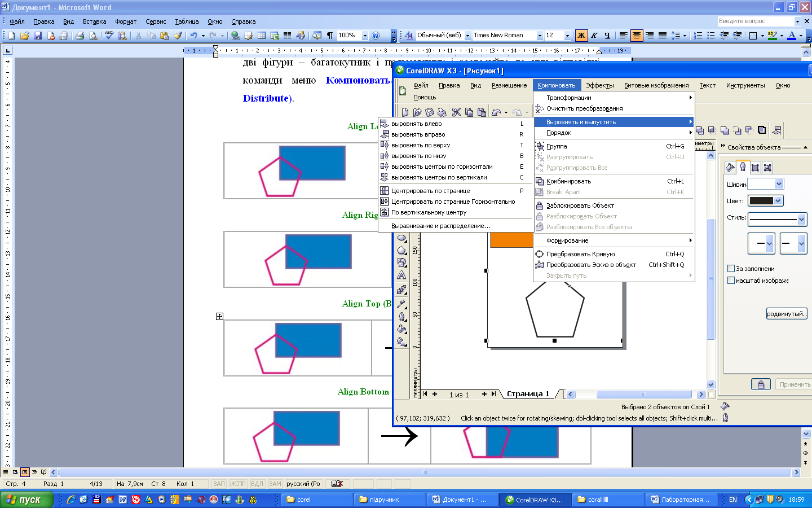Click EN language indicator in system tray
The height and width of the screenshot is (508, 812).
pyautogui.click(x=733, y=500)
